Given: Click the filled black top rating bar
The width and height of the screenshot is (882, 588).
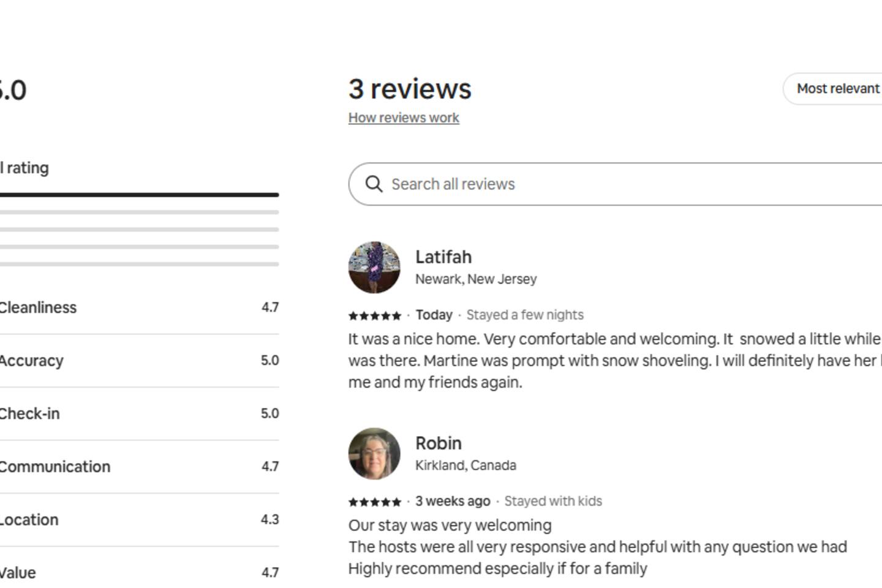Looking at the screenshot, I should (139, 195).
